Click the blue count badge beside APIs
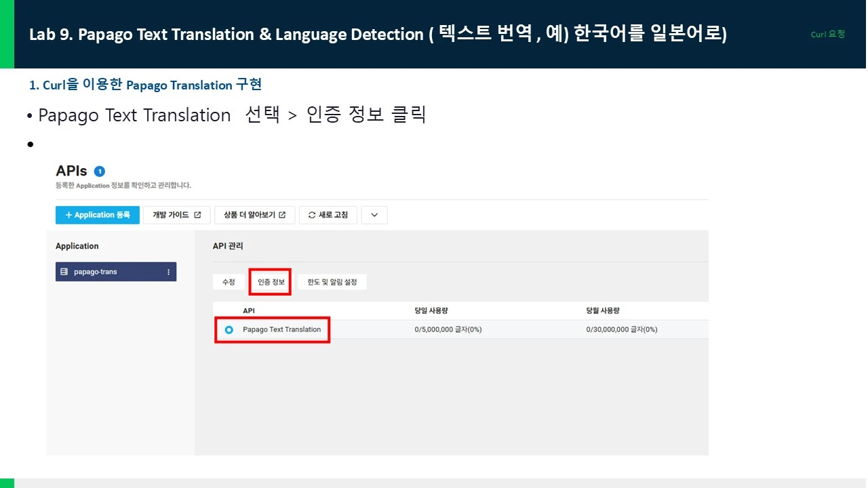The height and width of the screenshot is (488, 868). click(x=100, y=171)
